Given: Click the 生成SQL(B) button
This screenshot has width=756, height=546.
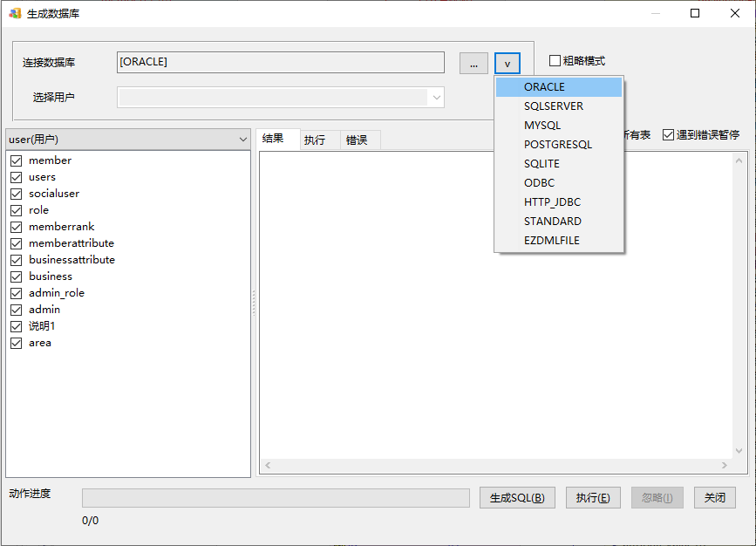Looking at the screenshot, I should (517, 498).
